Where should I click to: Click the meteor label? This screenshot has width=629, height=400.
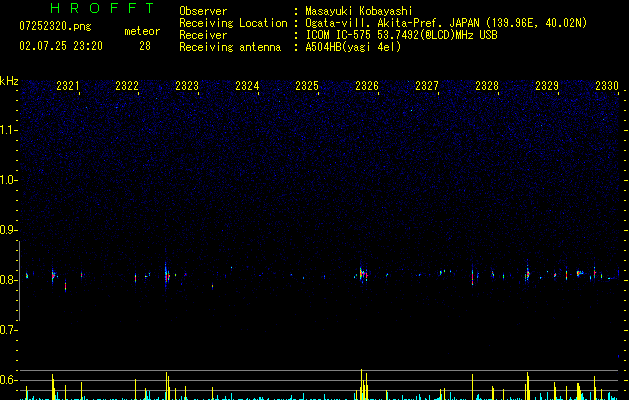(142, 31)
